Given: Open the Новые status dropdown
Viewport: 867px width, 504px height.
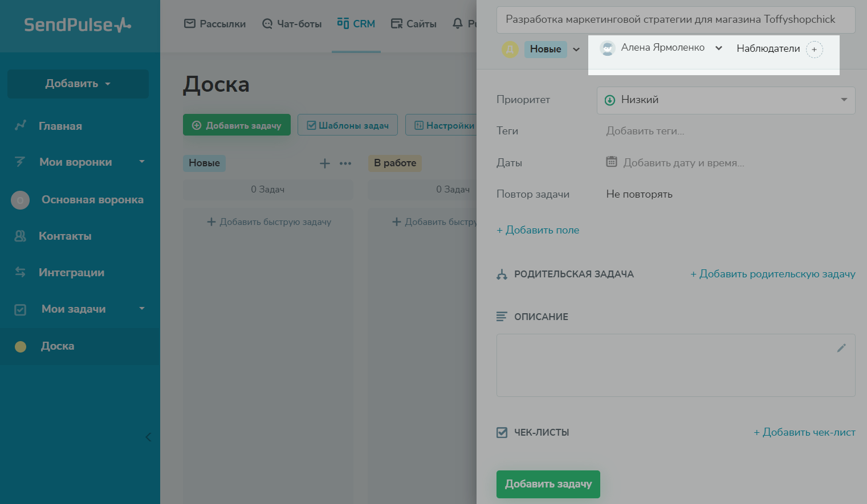Looking at the screenshot, I should (x=576, y=49).
